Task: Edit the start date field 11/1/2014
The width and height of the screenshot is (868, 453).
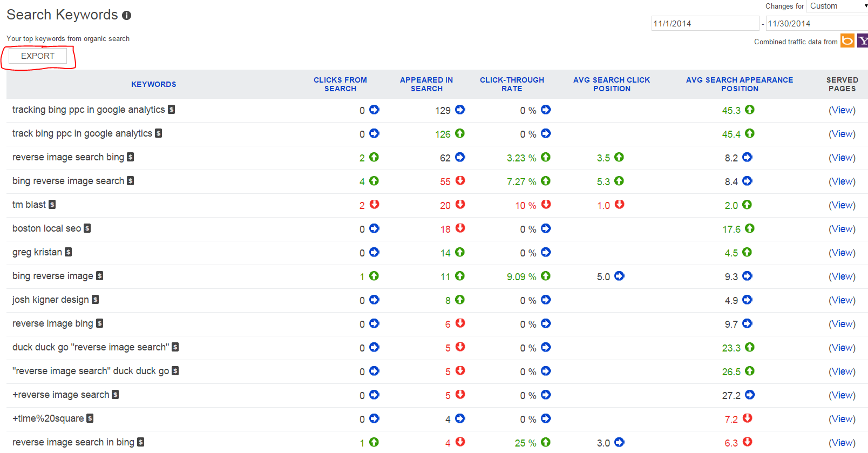Action: (x=705, y=23)
